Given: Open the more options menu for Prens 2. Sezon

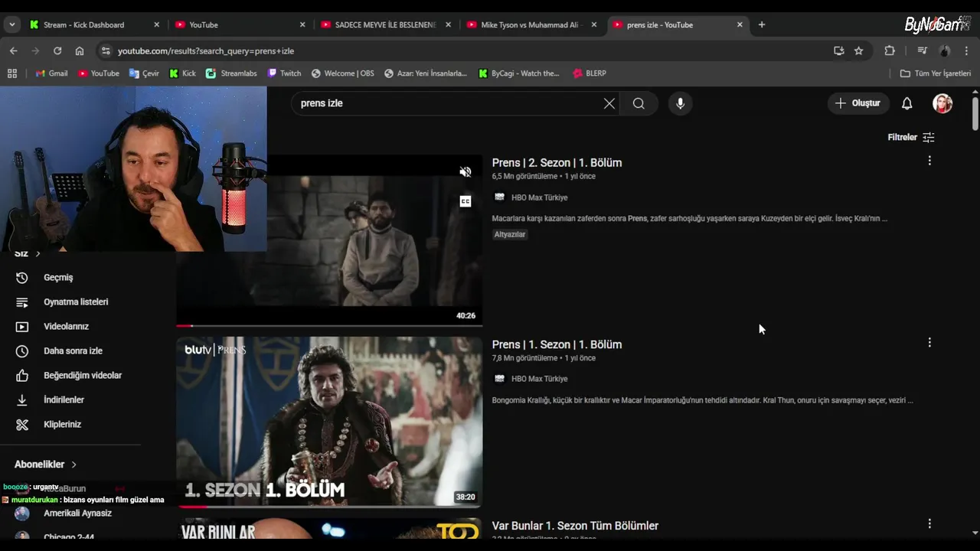Looking at the screenshot, I should [x=929, y=161].
